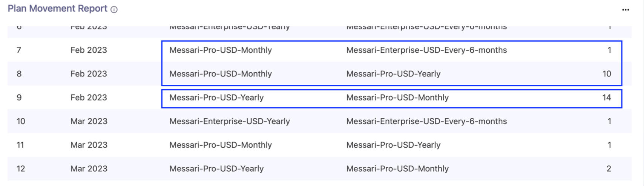Click Messari-Pro-USD-Monthly source plan in row 7
This screenshot has width=644, height=186.
(221, 50)
